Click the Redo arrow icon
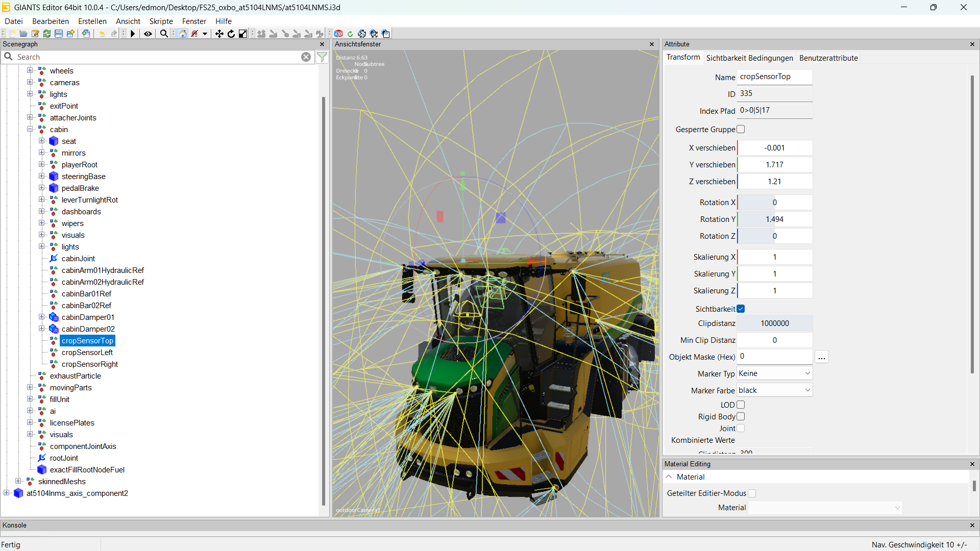980x551 pixels. (114, 34)
